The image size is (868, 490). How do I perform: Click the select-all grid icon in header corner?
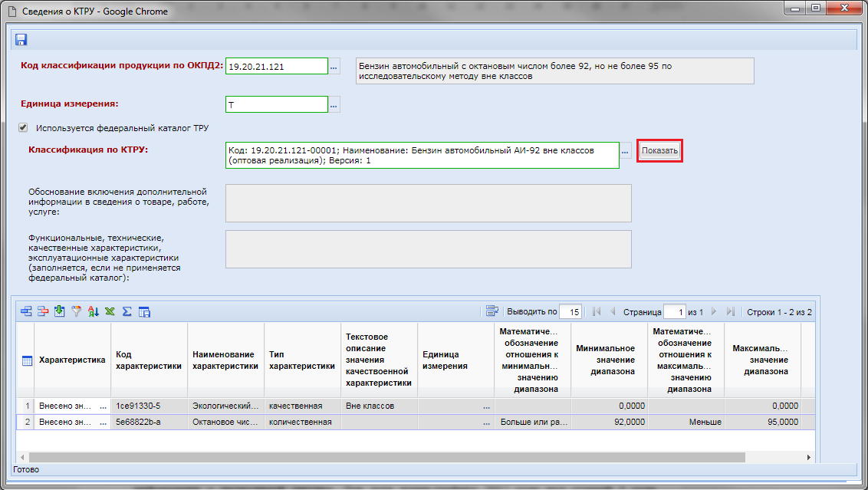tap(26, 360)
